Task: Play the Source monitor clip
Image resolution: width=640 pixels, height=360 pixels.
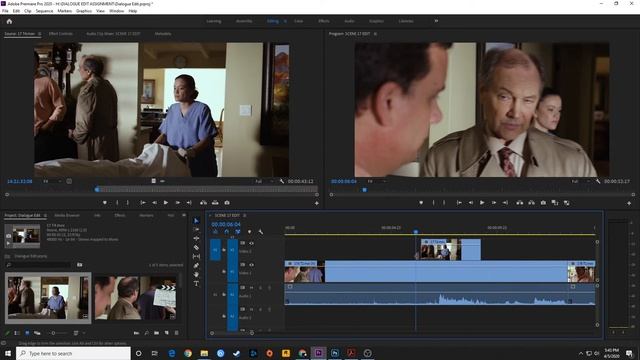Action: 166,202
